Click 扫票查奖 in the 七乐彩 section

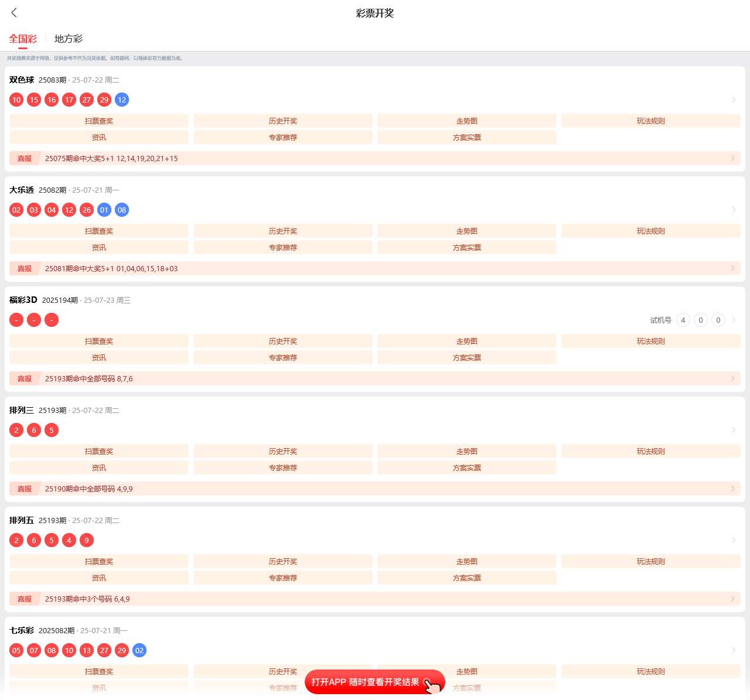99,671
